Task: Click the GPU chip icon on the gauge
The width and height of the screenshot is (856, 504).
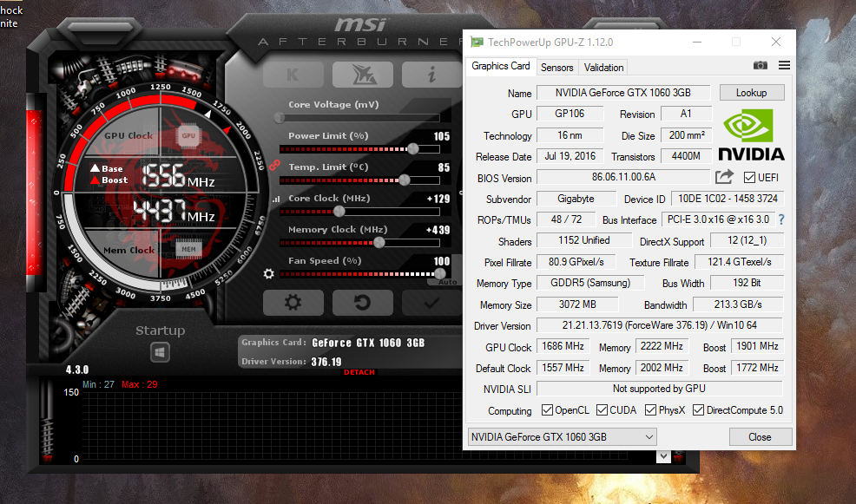Action: (188, 136)
